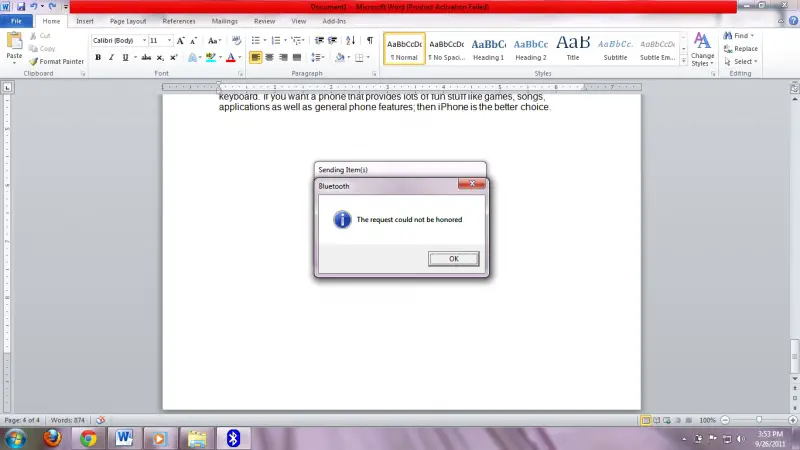
Task: Apply paragraph shading
Action: point(340,58)
